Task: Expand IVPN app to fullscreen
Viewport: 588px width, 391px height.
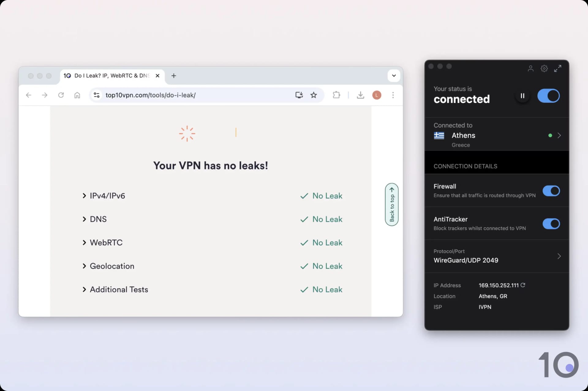Action: [558, 69]
